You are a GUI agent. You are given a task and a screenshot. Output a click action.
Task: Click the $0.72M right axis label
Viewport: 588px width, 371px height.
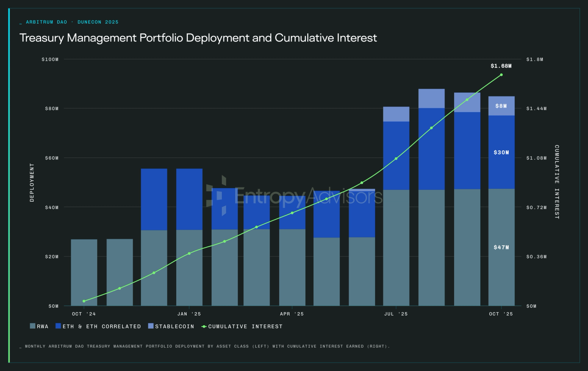pyautogui.click(x=537, y=207)
